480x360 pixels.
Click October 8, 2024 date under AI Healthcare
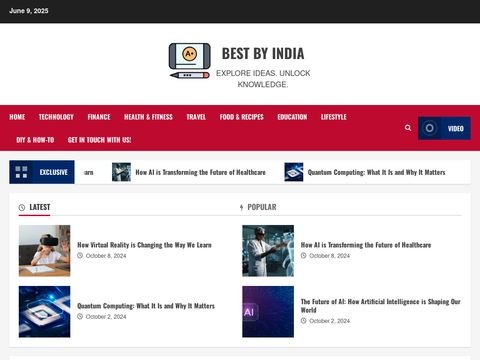[329, 256]
